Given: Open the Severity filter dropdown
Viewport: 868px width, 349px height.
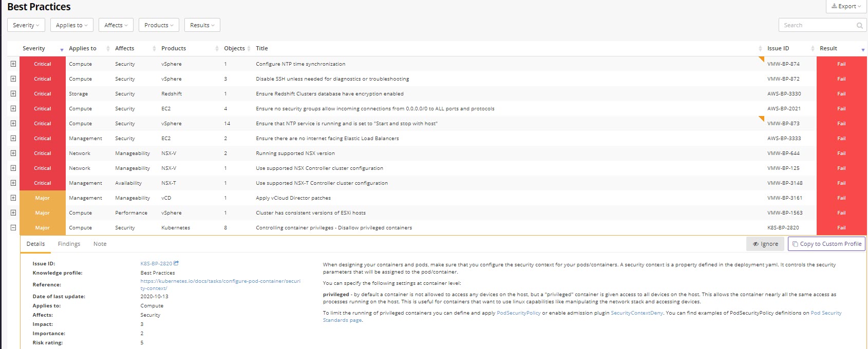Looking at the screenshot, I should 26,25.
